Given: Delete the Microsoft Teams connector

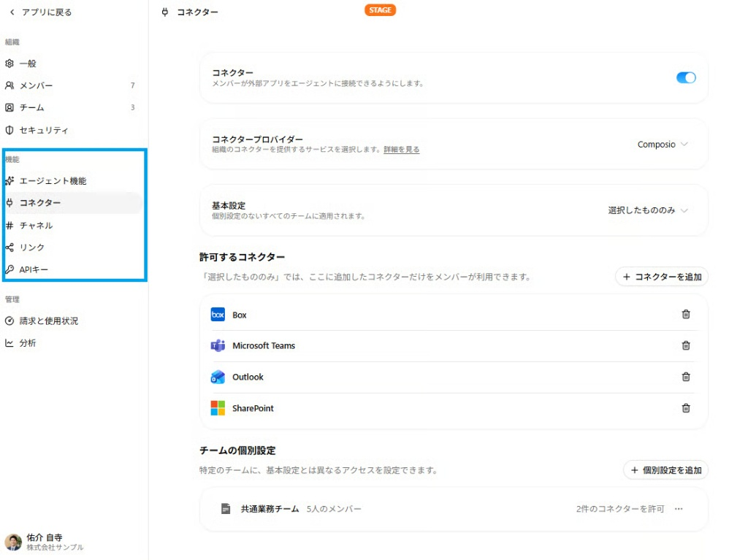Looking at the screenshot, I should click(x=685, y=345).
